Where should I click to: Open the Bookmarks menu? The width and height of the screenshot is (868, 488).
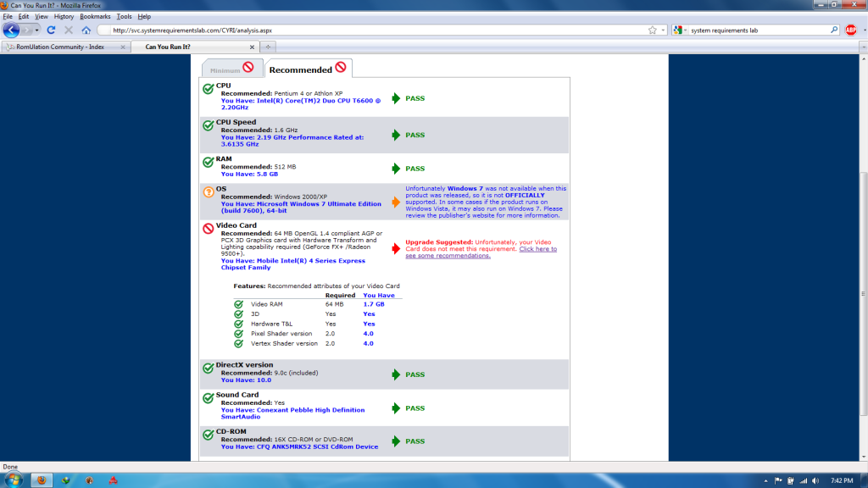[x=95, y=17]
